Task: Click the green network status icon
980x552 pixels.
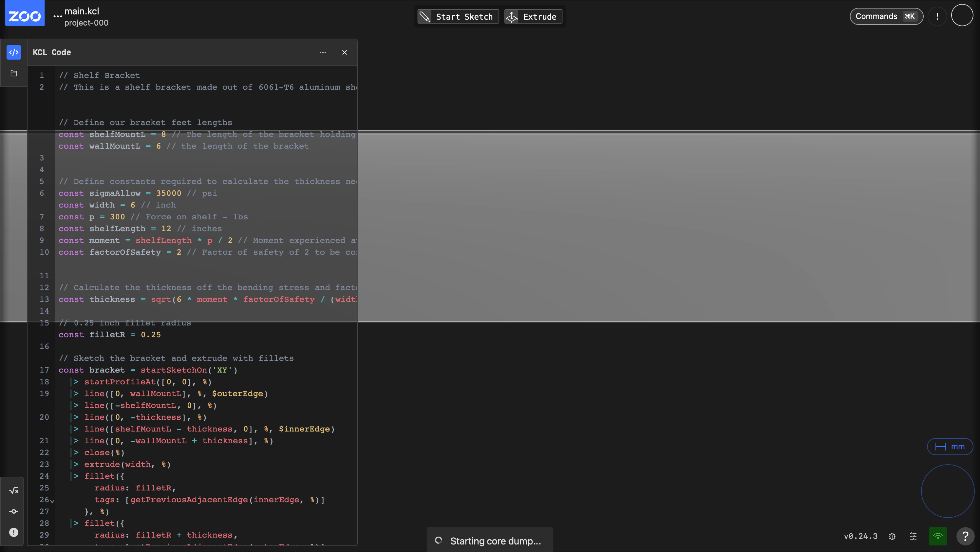Action: 938,536
